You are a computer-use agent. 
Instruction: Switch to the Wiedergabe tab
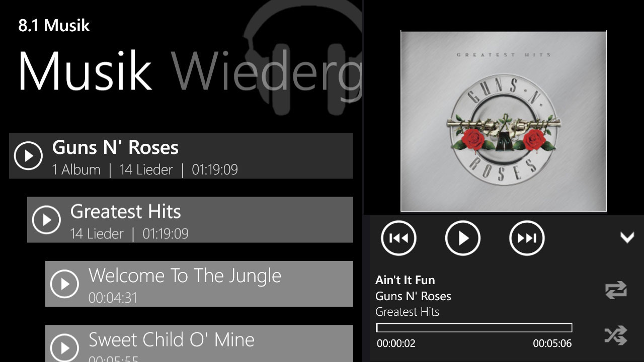point(267,70)
